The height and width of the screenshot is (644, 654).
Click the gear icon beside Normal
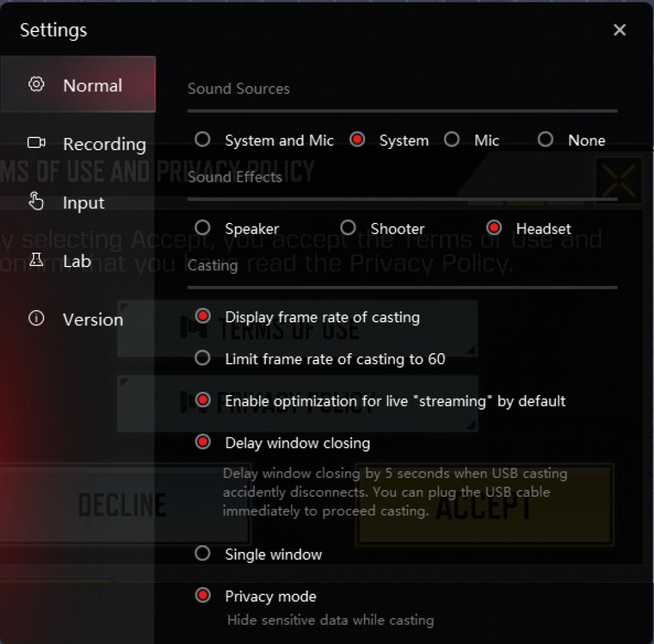(37, 85)
